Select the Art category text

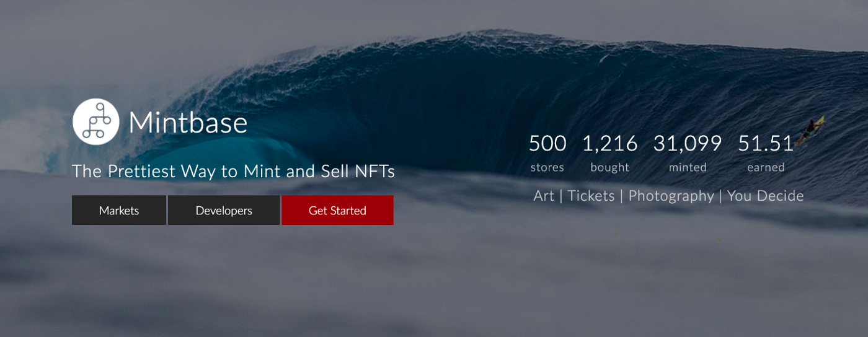tap(544, 196)
